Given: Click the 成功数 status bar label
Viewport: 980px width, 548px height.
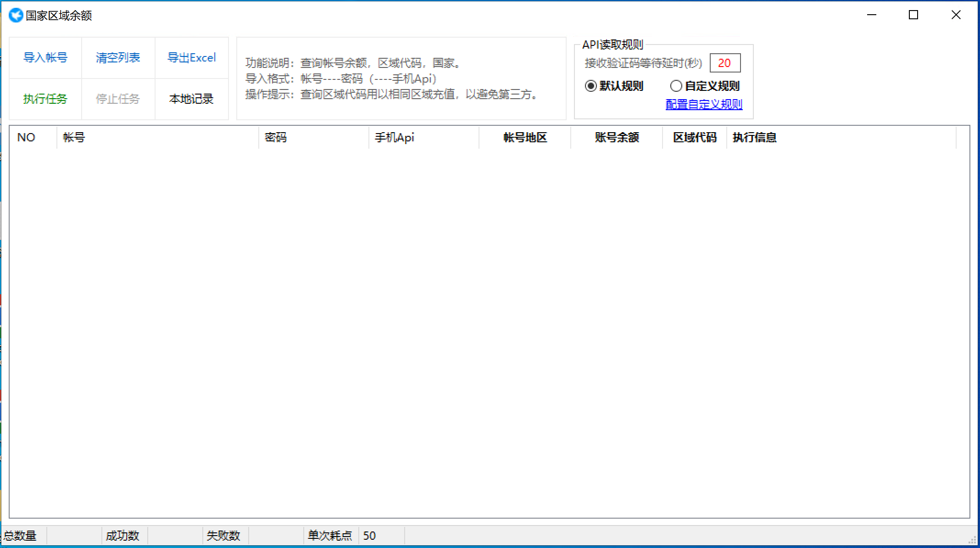Looking at the screenshot, I should click(122, 536).
